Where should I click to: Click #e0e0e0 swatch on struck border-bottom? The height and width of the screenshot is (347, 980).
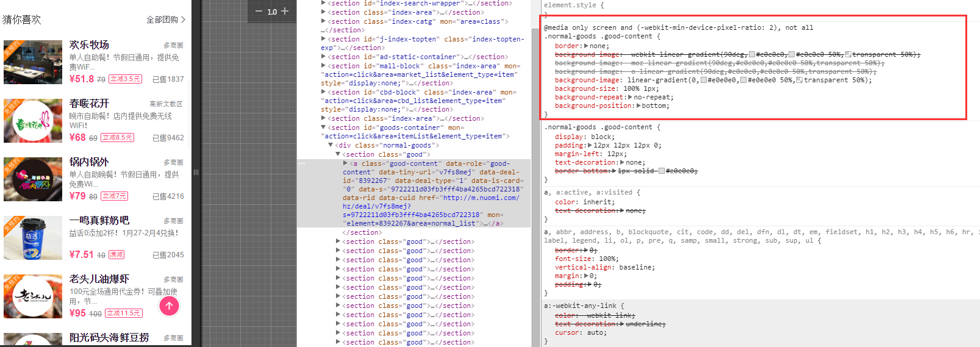(662, 171)
